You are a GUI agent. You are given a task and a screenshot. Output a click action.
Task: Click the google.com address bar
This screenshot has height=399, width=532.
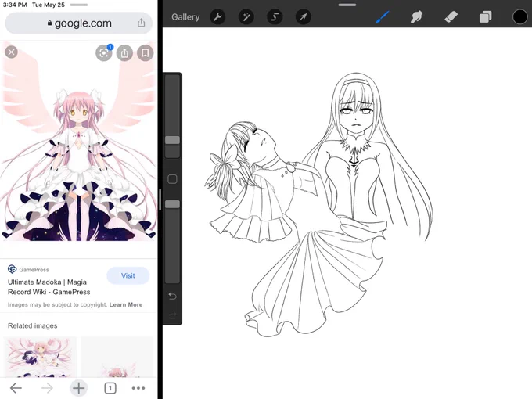(79, 23)
